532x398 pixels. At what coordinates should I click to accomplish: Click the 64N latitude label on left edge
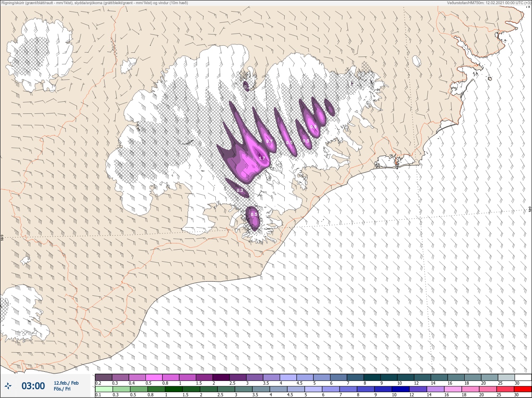(x=2, y=238)
